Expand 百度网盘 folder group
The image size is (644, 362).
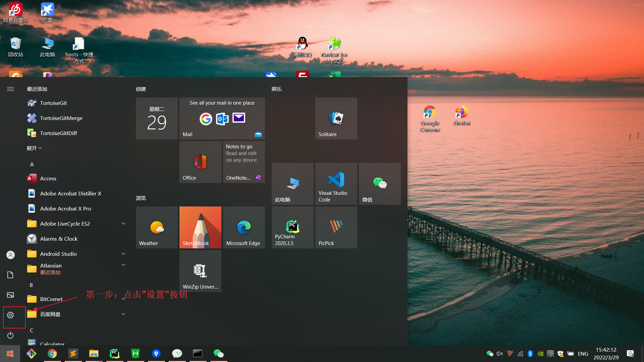[x=124, y=314]
